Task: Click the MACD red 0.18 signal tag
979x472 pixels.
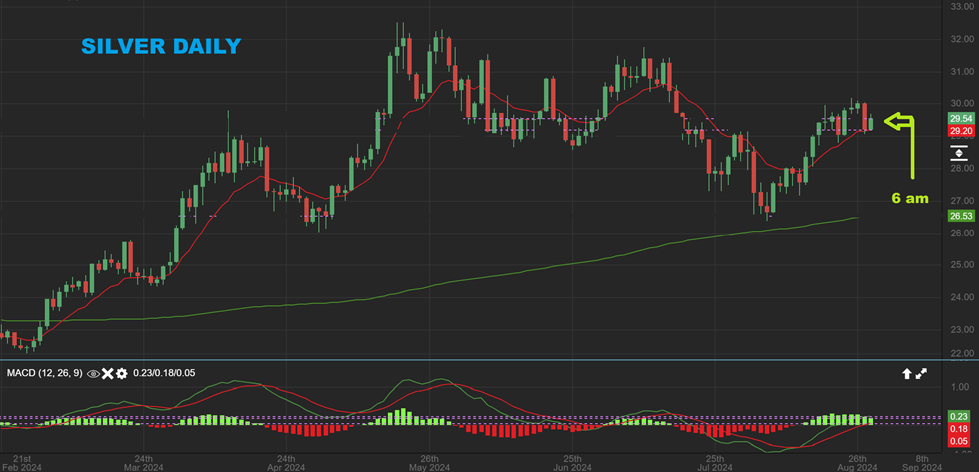Action: point(959,428)
